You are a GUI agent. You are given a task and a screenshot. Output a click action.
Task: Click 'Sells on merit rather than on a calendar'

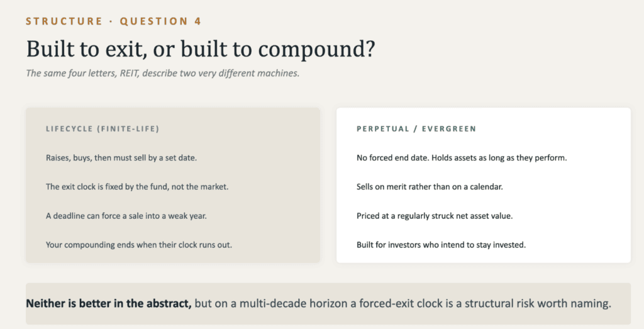click(430, 187)
